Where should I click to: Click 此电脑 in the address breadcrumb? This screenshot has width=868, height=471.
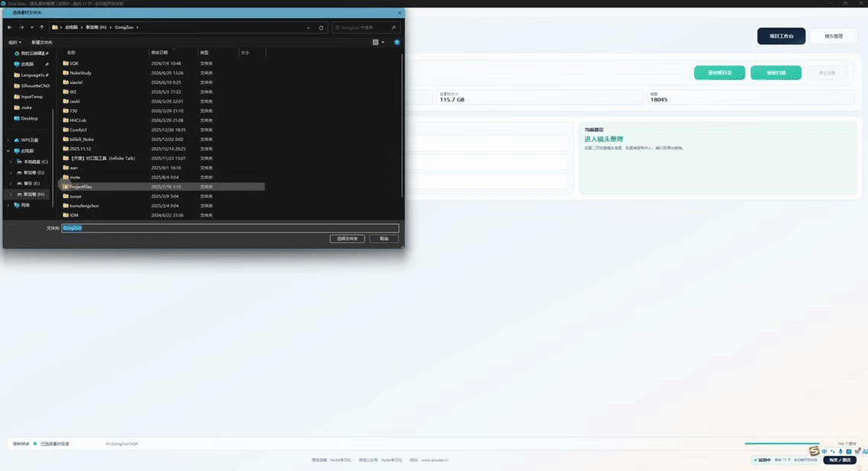(x=72, y=27)
